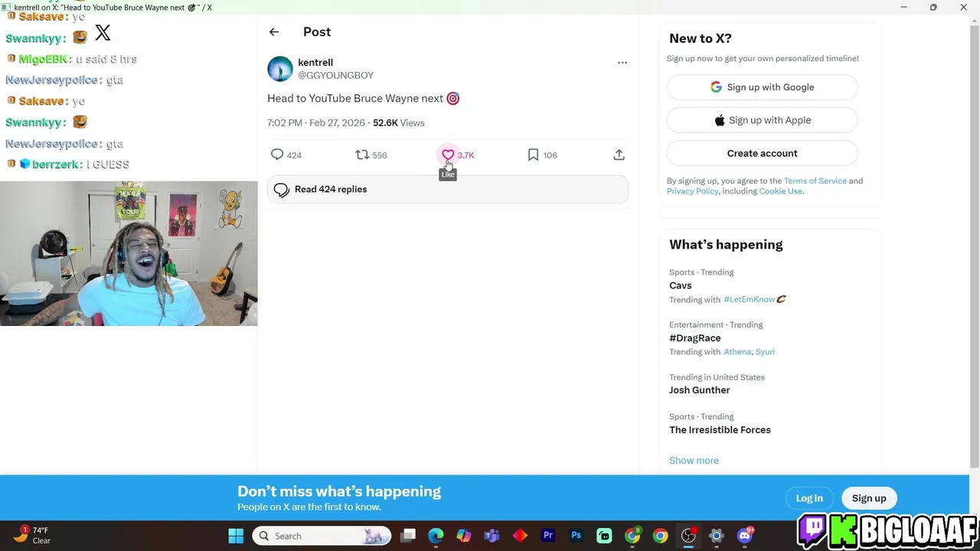Open the weather widget showing 74°F

(32, 535)
